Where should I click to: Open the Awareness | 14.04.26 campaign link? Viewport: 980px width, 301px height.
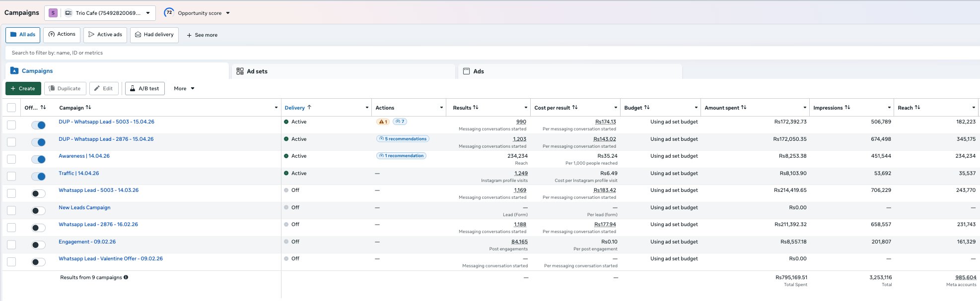pyautogui.click(x=84, y=156)
